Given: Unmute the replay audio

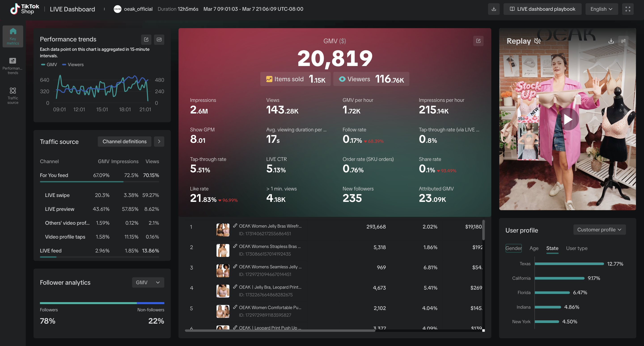Looking at the screenshot, I should click(x=537, y=41).
